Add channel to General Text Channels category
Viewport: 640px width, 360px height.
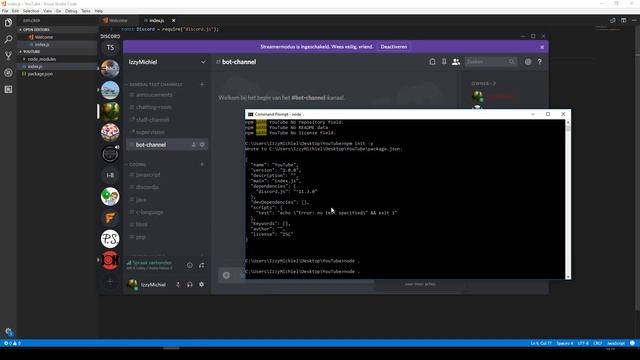pos(202,84)
